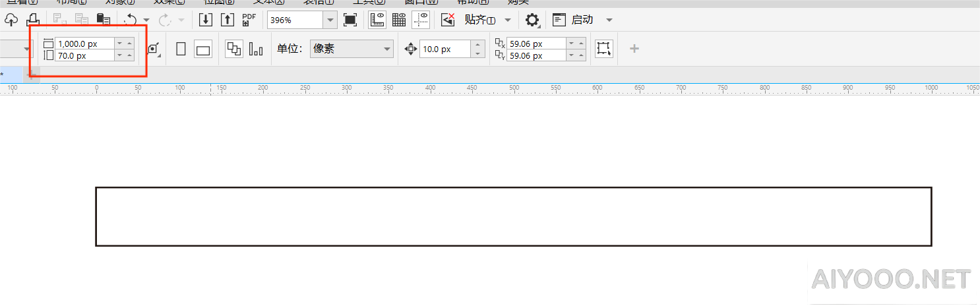Open the 单位 units dropdown 像素
This screenshot has width=980, height=308.
pyautogui.click(x=352, y=49)
